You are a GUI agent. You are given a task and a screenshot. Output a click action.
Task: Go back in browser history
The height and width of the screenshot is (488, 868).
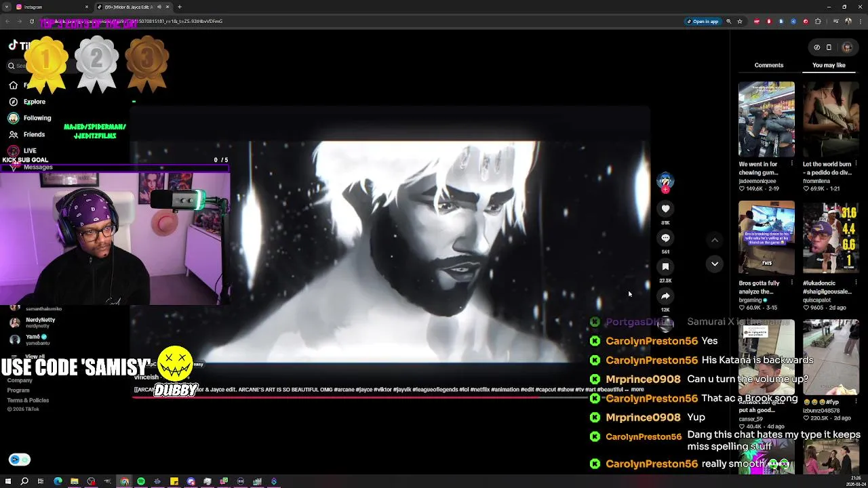click(7, 21)
